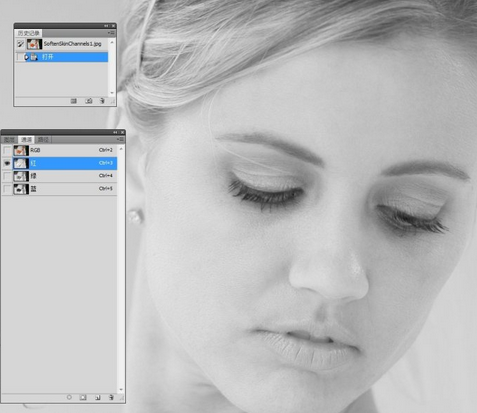Open the Channels panel flyout menu
Viewport: 477px width, 413px height.
(120, 139)
